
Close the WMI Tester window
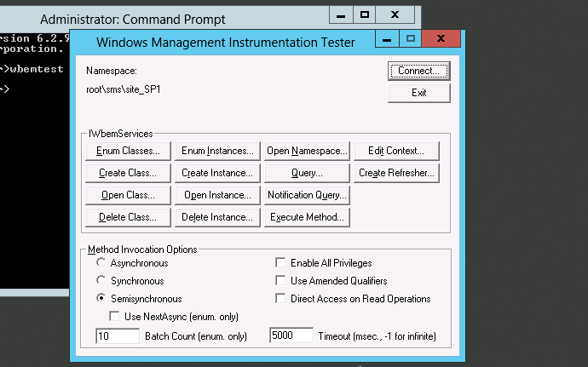(x=441, y=38)
